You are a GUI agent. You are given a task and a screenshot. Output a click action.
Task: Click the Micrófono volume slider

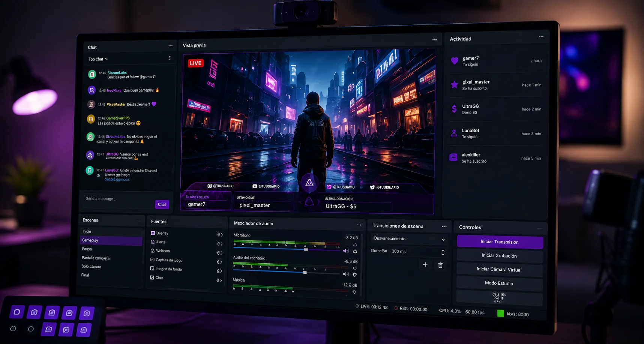pyautogui.click(x=286, y=249)
